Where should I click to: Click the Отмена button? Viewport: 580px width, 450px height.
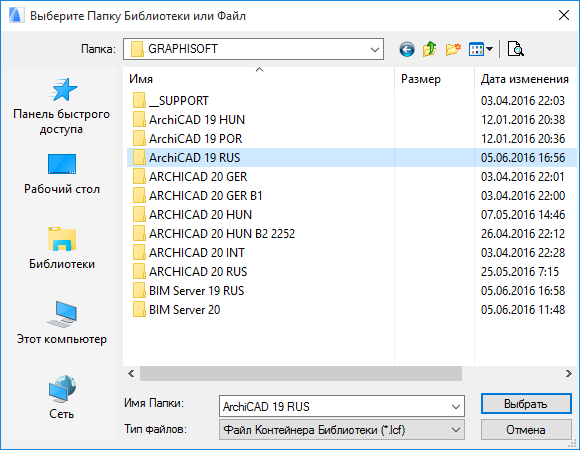526,430
